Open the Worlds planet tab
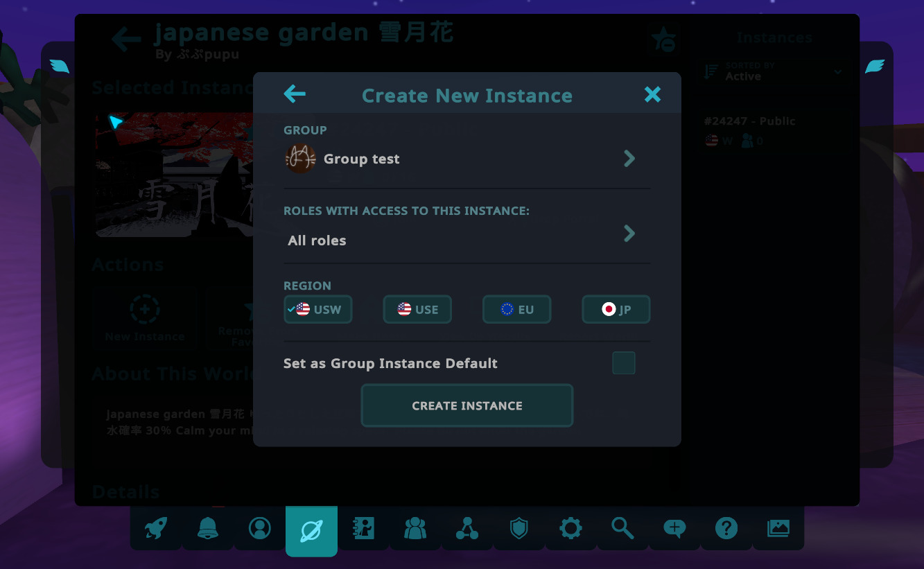The width and height of the screenshot is (924, 569). click(x=311, y=531)
